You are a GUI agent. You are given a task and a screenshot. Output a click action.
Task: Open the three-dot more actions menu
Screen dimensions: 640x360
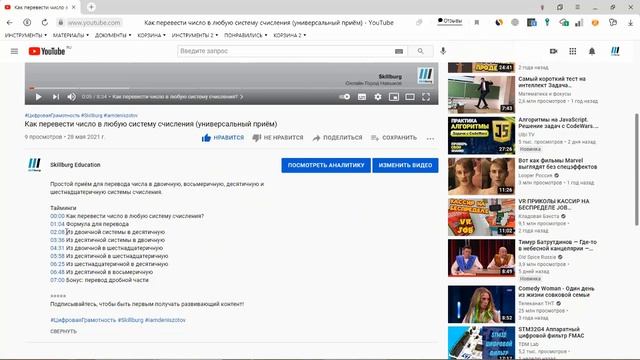pyautogui.click(x=430, y=138)
